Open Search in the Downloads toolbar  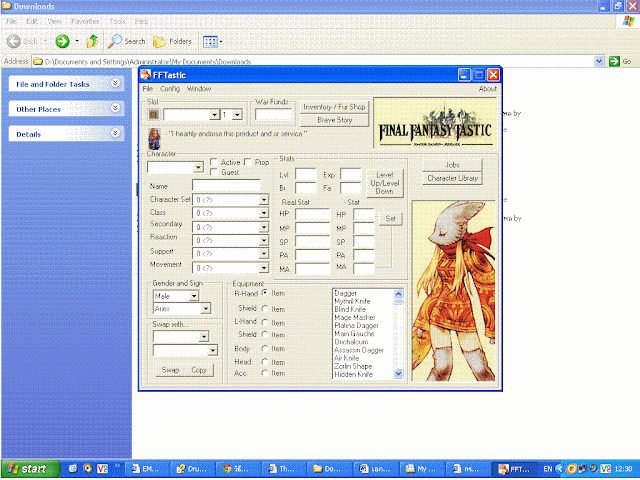[x=127, y=41]
